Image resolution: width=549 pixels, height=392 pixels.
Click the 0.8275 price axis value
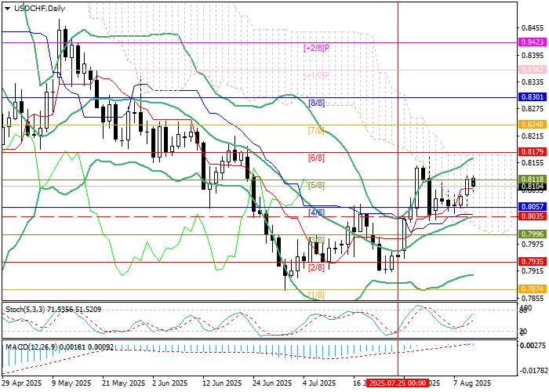pos(533,109)
